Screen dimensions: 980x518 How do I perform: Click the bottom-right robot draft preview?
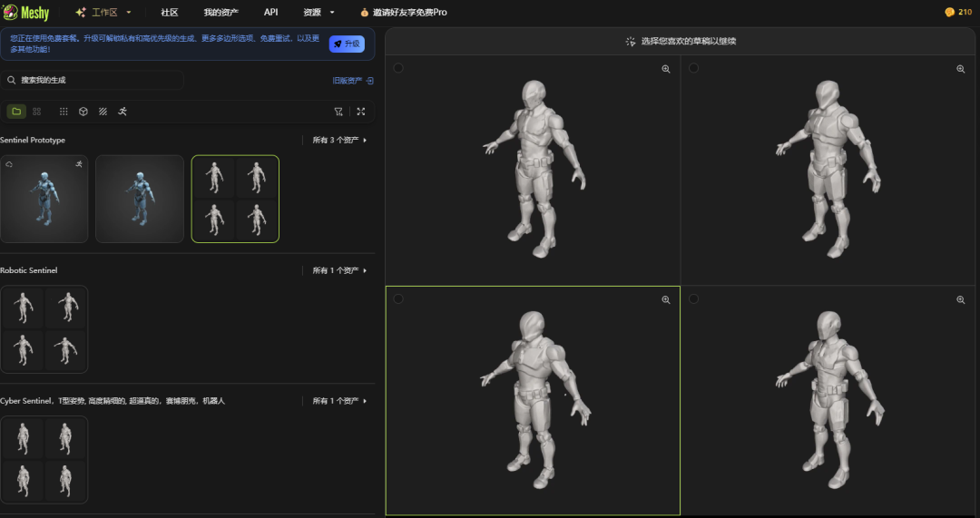[x=828, y=401]
